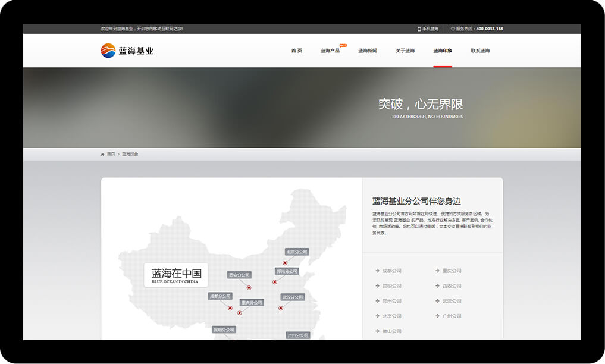The image size is (605, 364).
Task: Open the 广州公司 link in branch list
Action: 452,316
